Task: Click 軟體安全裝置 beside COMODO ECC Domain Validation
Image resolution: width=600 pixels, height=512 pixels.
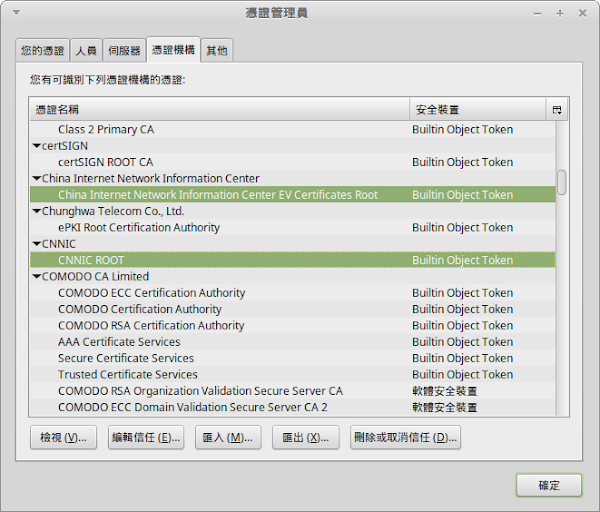Action: (445, 407)
